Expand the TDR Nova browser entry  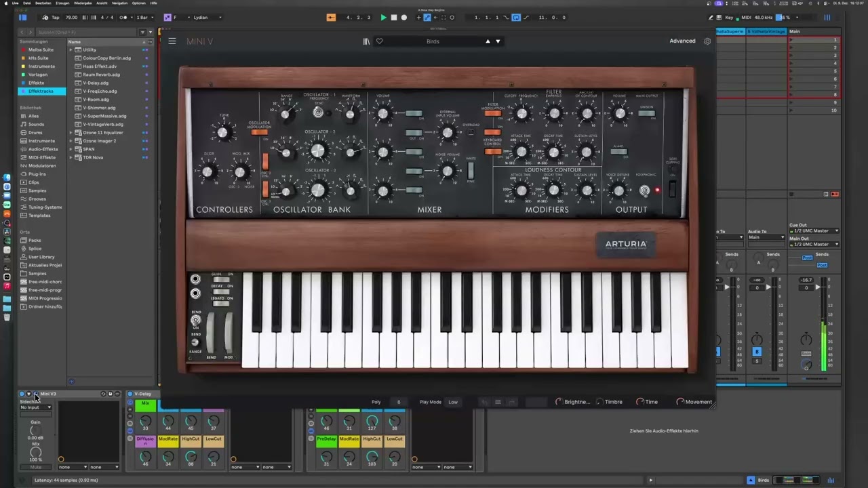click(x=71, y=157)
